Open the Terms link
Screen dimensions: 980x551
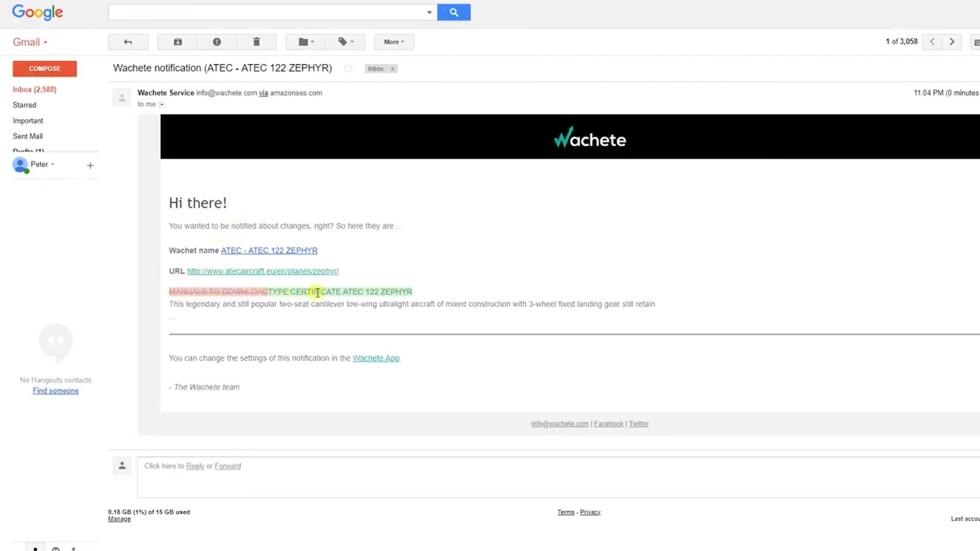click(x=566, y=513)
